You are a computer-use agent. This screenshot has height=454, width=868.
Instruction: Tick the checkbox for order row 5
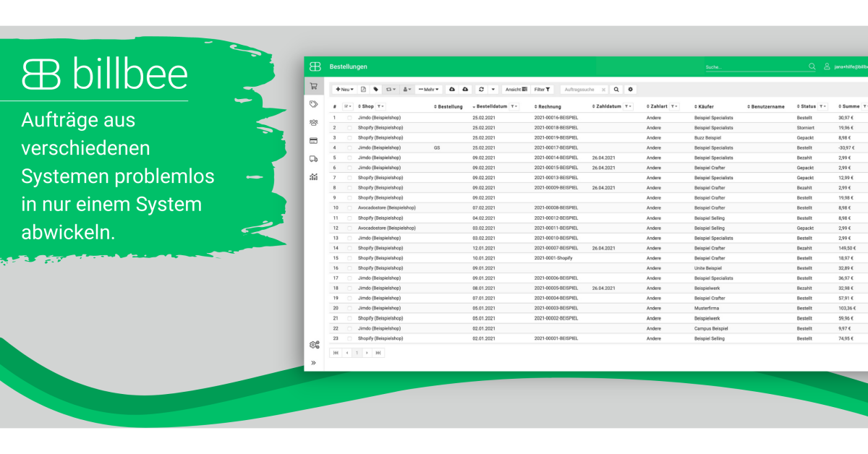[x=349, y=158]
